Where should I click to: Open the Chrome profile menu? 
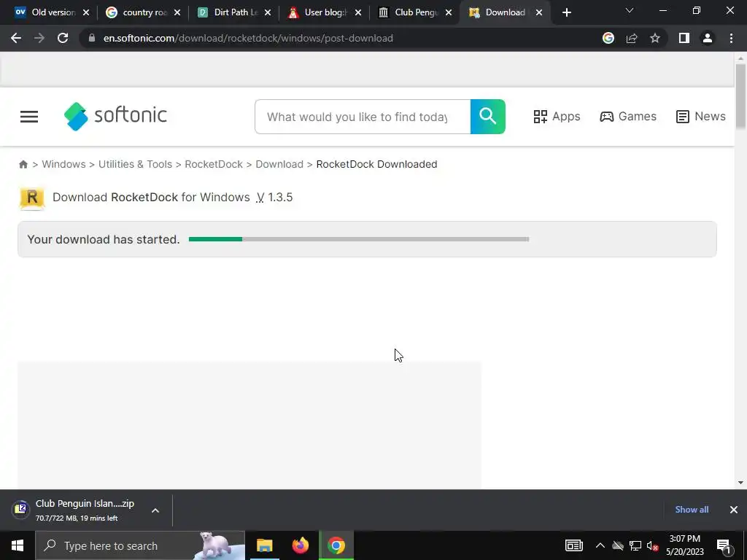tap(708, 38)
